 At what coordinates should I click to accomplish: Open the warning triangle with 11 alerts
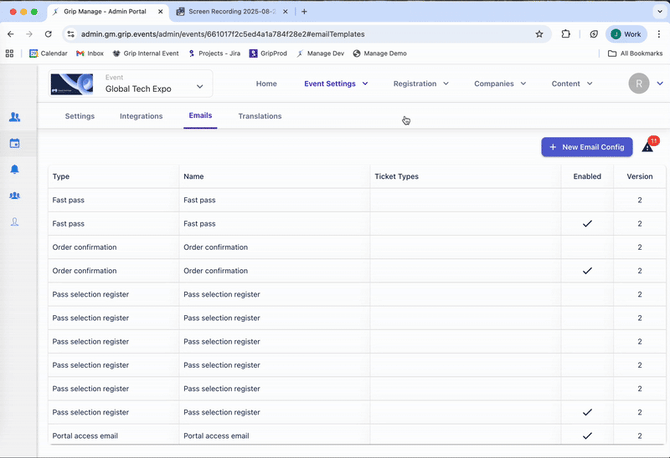(x=648, y=147)
